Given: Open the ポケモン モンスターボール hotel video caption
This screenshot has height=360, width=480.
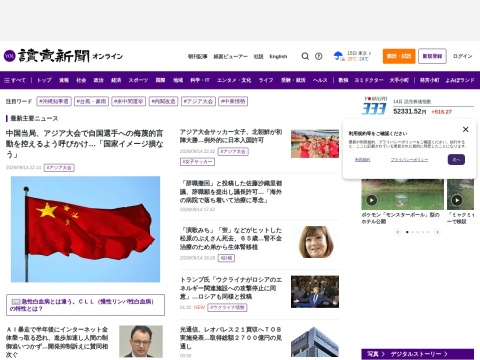Looking at the screenshot, I should pos(400,218).
